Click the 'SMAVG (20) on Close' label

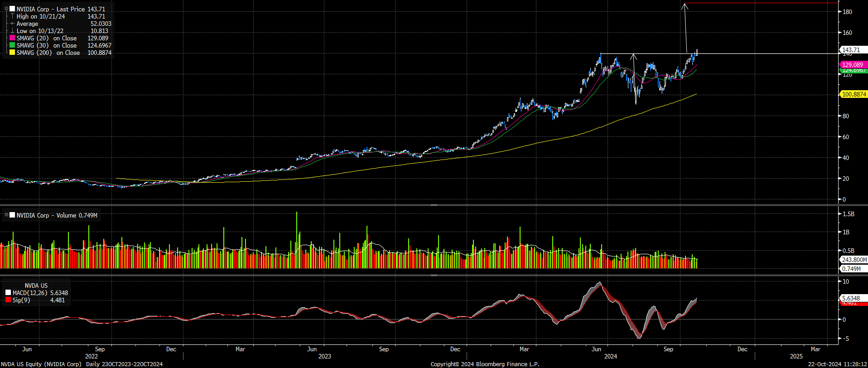[47, 38]
